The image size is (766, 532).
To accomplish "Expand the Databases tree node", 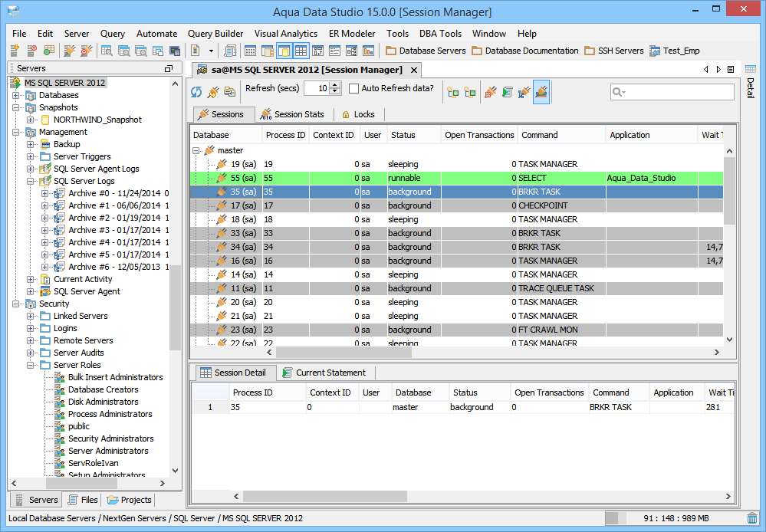I will (16, 95).
